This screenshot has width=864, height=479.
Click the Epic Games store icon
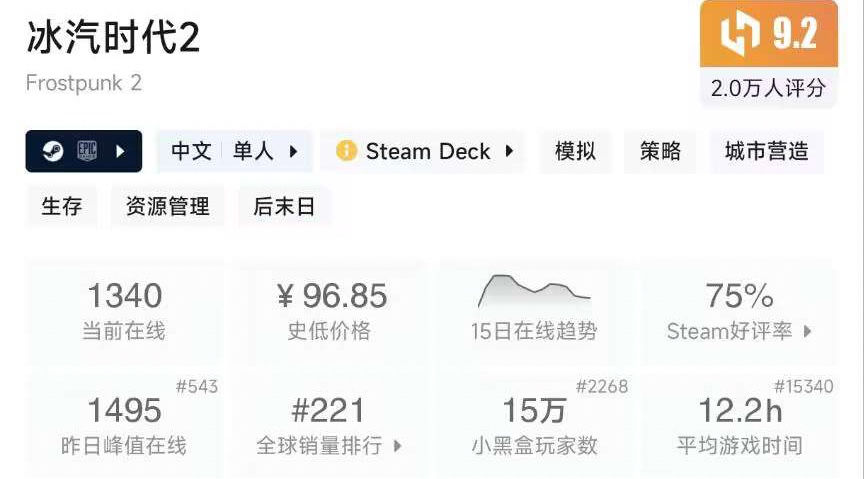click(87, 152)
